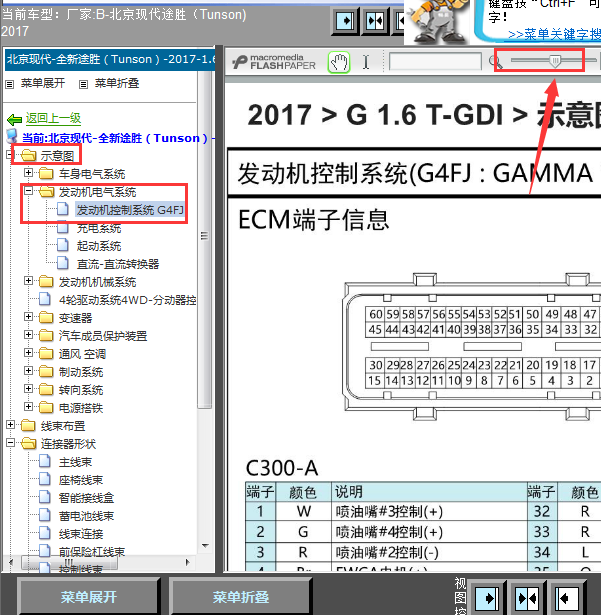Click the magnifier zoom icon
The height and width of the screenshot is (615, 601).
[x=495, y=62]
